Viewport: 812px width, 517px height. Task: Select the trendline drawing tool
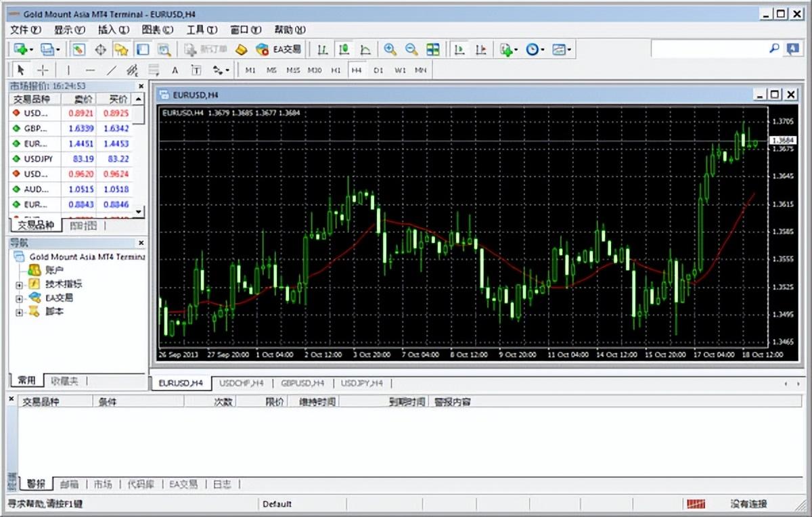click(112, 70)
